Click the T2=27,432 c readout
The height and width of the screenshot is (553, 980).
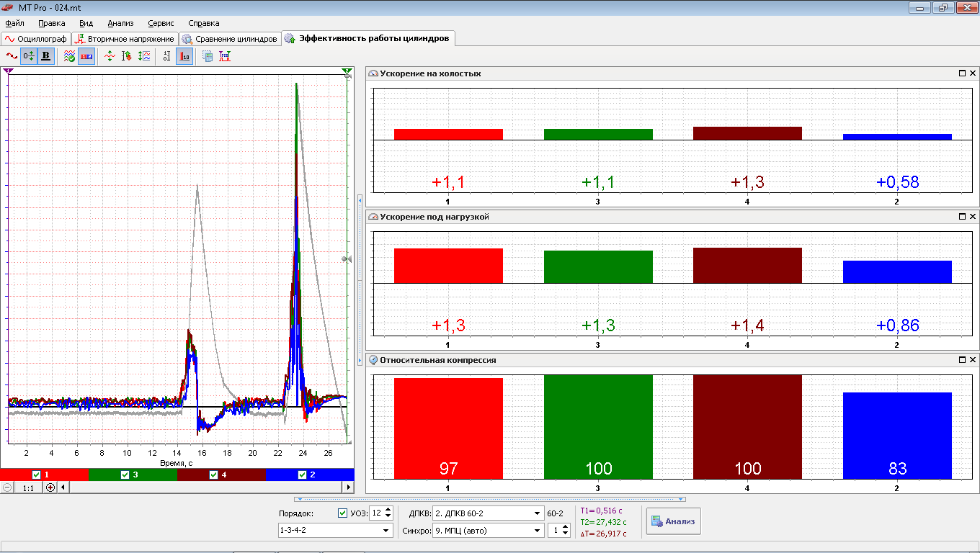coord(603,522)
